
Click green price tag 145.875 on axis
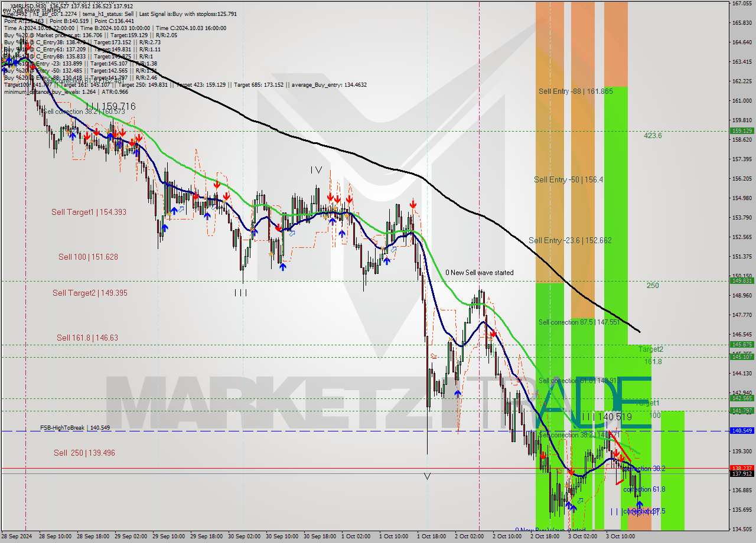click(741, 345)
